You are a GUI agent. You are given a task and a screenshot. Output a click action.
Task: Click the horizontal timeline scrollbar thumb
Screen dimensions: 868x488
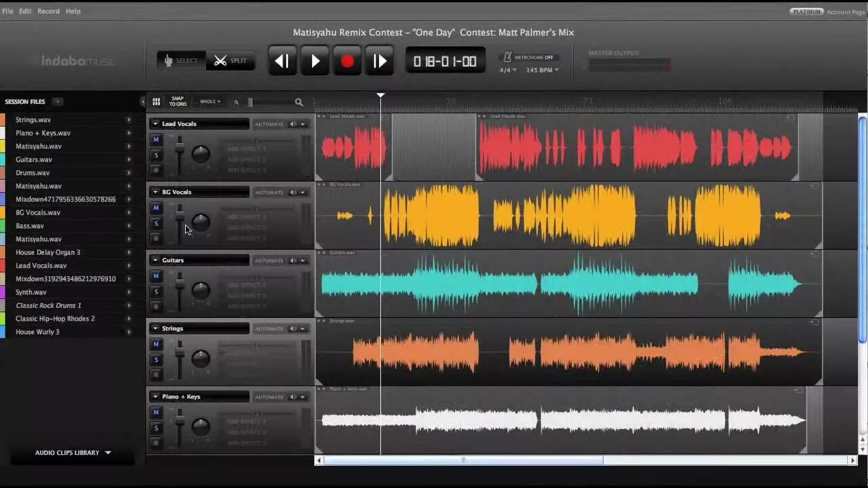click(463, 460)
